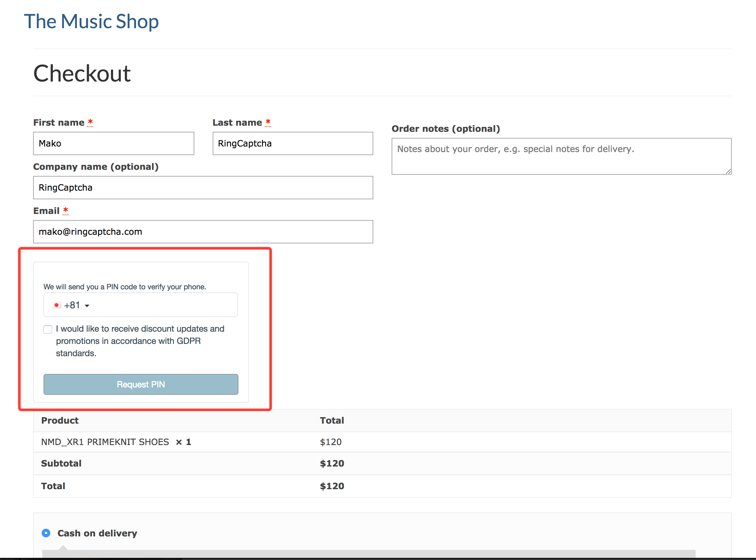Viewport: 756px width, 560px height.
Task: Click the country code dropdown arrow
Action: [87, 306]
